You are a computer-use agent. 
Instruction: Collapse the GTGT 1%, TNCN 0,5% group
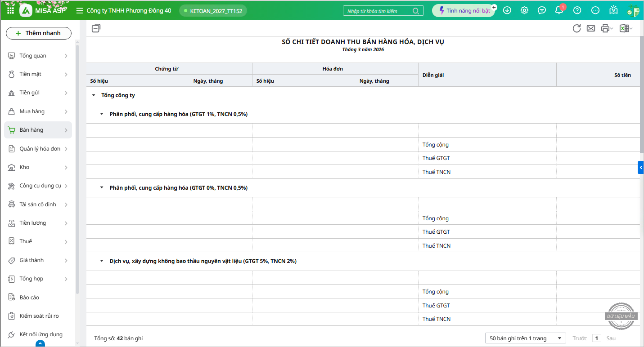(102, 114)
